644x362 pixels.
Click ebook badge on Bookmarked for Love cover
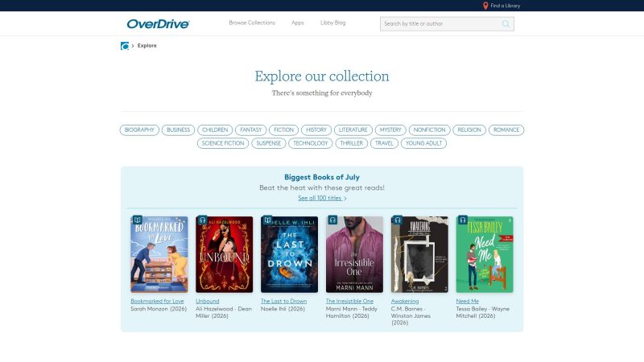point(137,220)
